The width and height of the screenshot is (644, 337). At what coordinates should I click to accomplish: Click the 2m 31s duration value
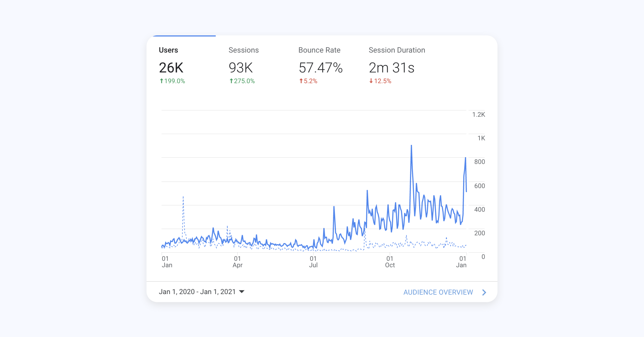392,68
